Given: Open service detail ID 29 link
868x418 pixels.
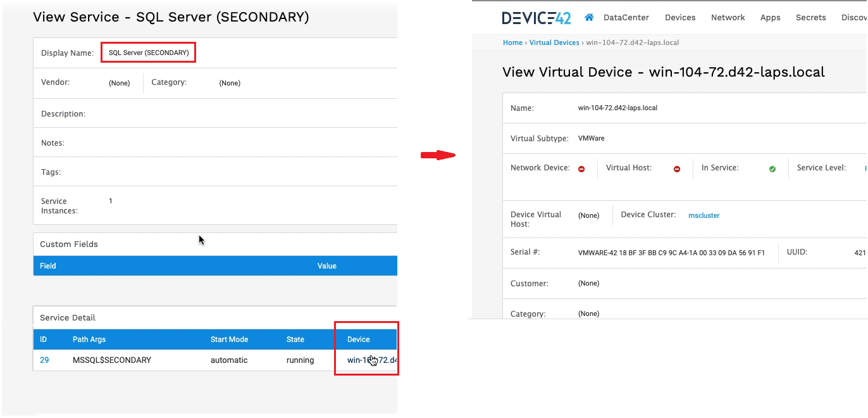Looking at the screenshot, I should pyautogui.click(x=44, y=360).
